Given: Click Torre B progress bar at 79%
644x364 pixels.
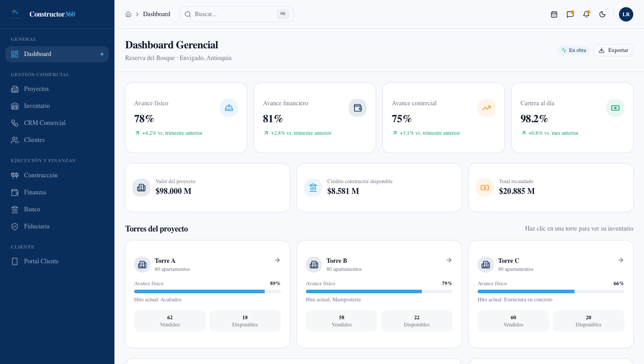Looking at the screenshot, I should [x=379, y=291].
